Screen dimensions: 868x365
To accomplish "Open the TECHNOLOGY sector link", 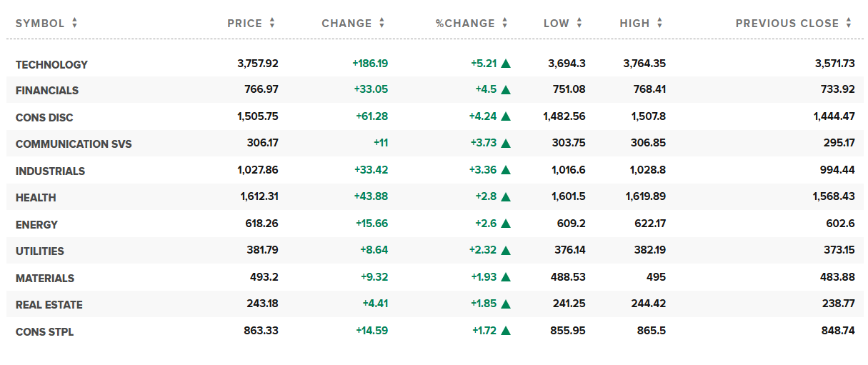I will click(x=51, y=65).
